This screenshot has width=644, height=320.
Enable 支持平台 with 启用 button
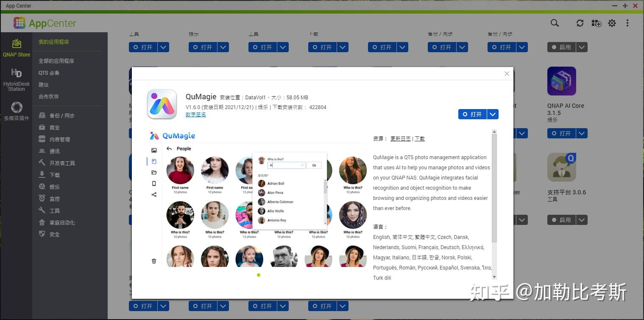click(x=561, y=220)
